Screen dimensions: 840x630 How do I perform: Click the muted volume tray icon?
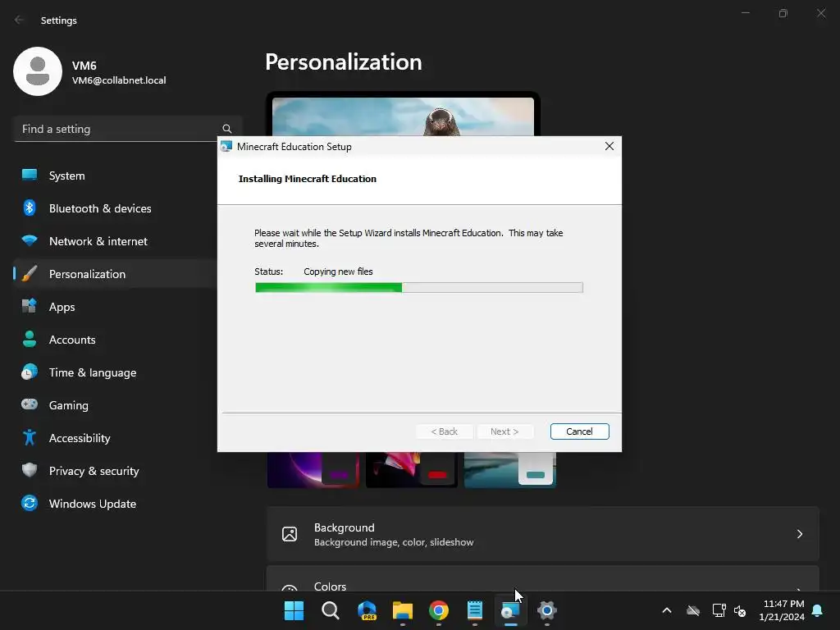(741, 610)
